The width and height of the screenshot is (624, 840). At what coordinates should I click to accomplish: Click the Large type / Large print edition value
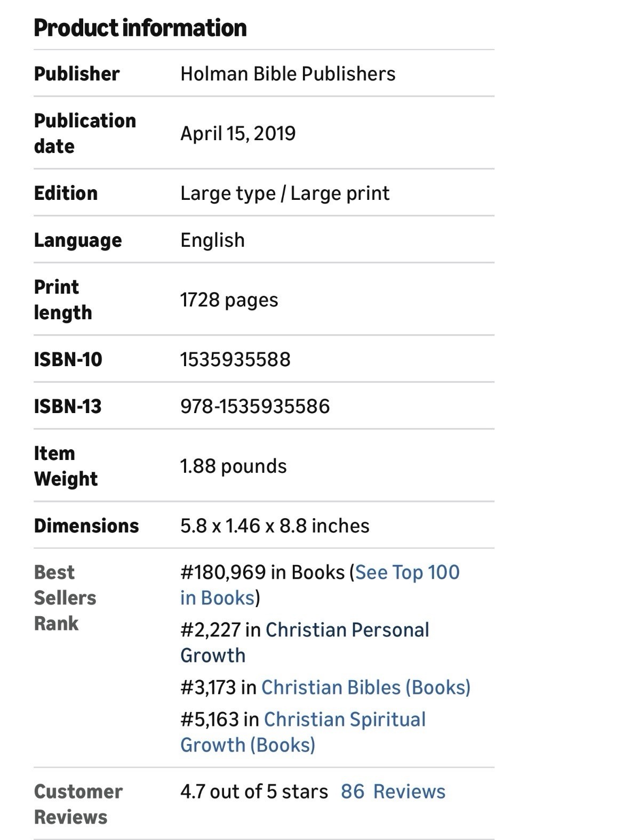pyautogui.click(x=285, y=193)
